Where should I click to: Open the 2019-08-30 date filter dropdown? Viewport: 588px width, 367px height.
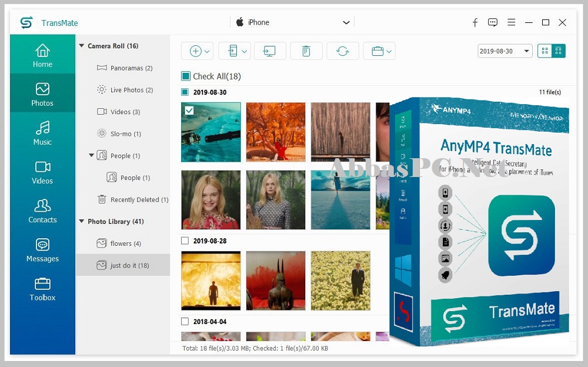tap(505, 51)
